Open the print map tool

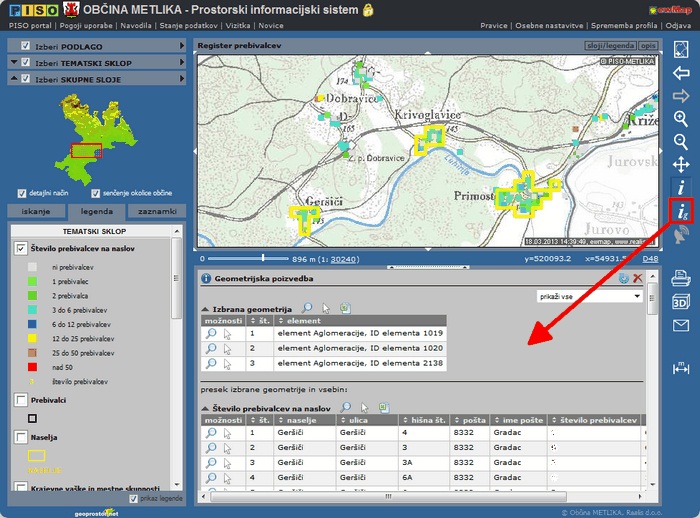pyautogui.click(x=681, y=278)
